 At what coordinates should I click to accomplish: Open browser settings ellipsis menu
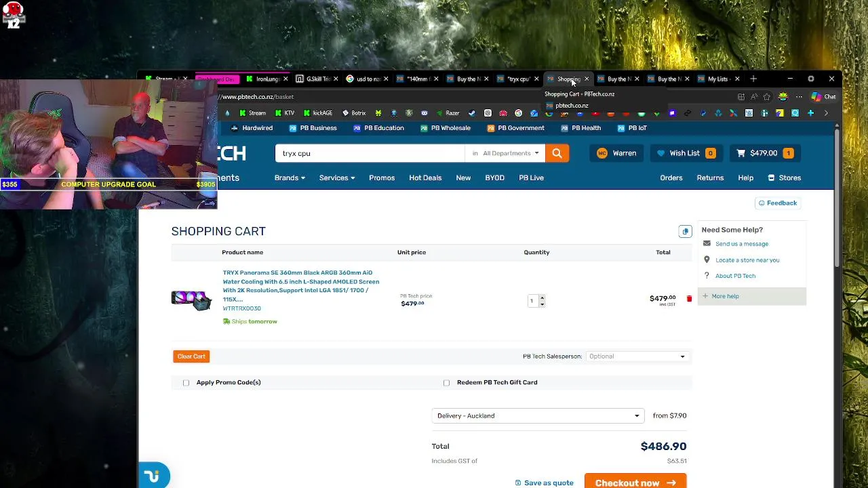point(798,97)
